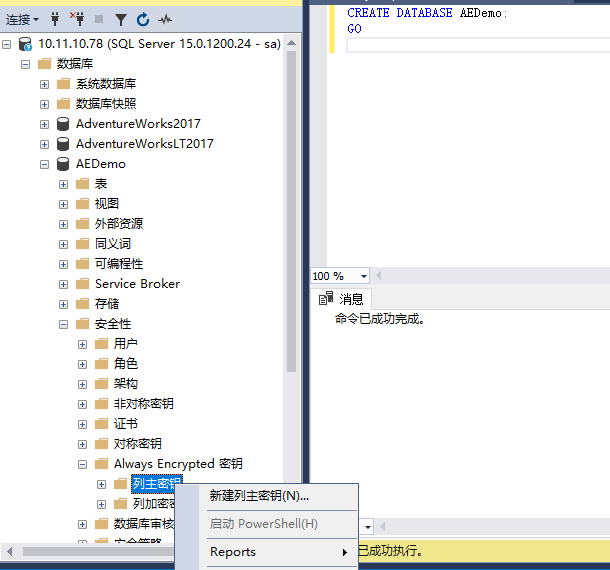Click the 存储 folder icon
Image resolution: width=610 pixels, height=570 pixels.
[82, 303]
